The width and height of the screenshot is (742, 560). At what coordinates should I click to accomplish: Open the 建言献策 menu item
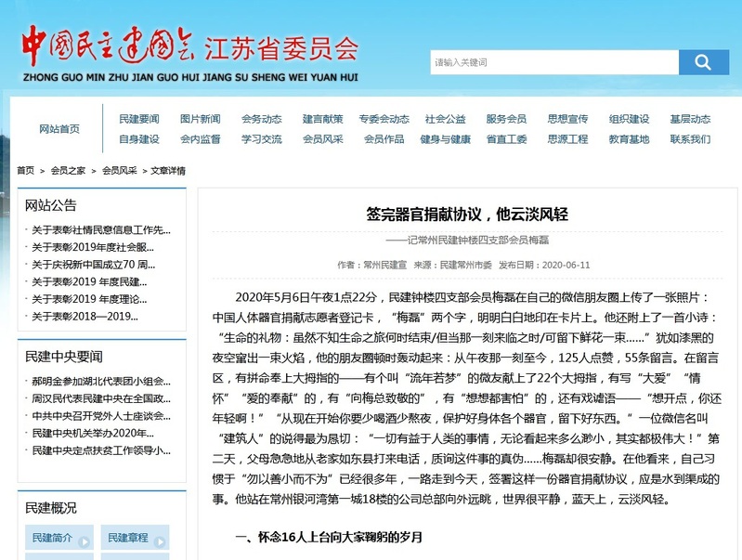coord(323,119)
